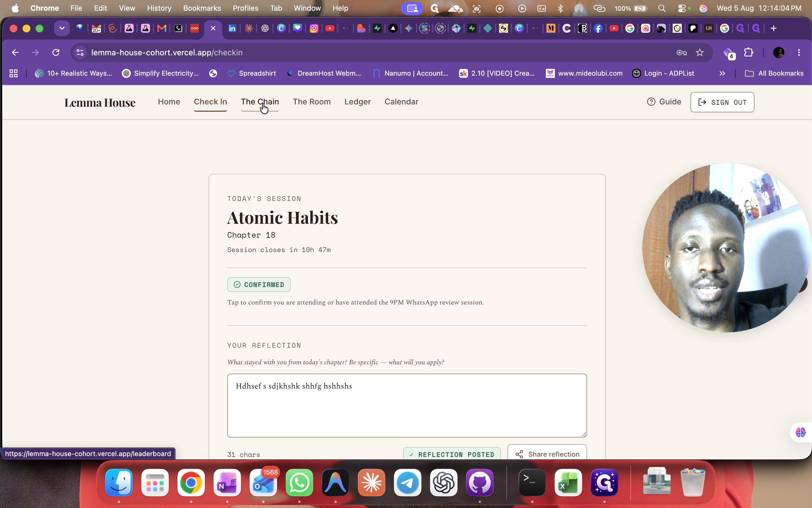Screen dimensions: 812x508
Task: Open the 'Login - ADPList' bookmark
Action: pos(663,73)
